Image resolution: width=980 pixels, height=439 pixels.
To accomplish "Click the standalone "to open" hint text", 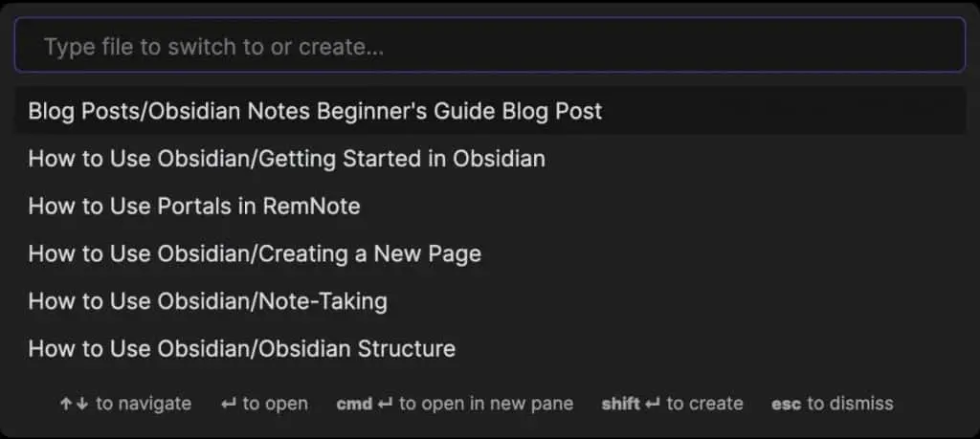I will (275, 404).
